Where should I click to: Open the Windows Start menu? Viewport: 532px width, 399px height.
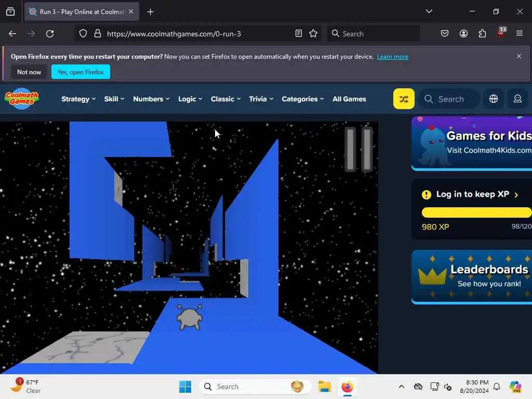click(185, 387)
